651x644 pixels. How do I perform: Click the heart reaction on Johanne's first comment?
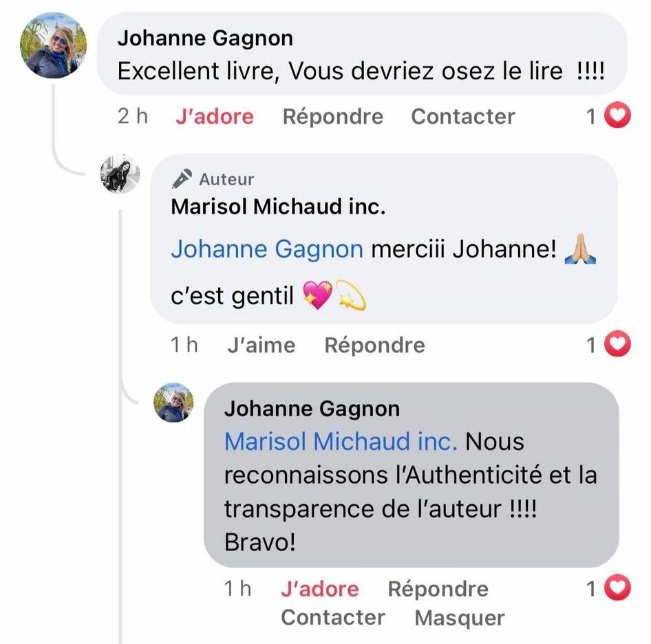[x=617, y=116]
